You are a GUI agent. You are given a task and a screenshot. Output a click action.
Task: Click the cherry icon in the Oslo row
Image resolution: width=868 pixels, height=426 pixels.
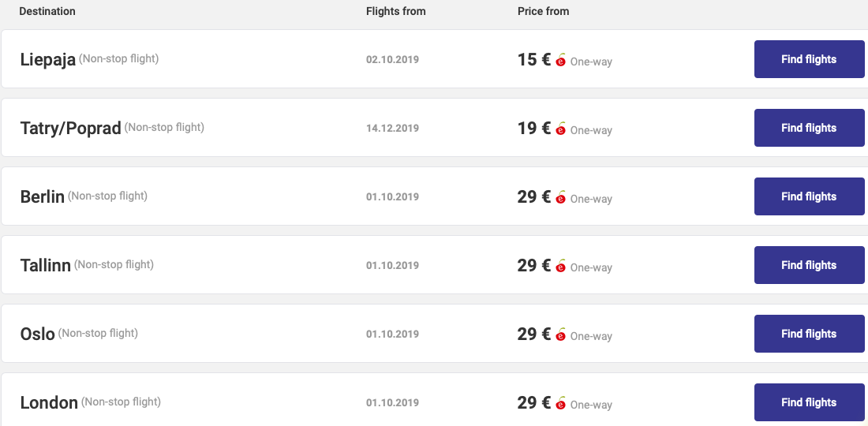pyautogui.click(x=561, y=334)
